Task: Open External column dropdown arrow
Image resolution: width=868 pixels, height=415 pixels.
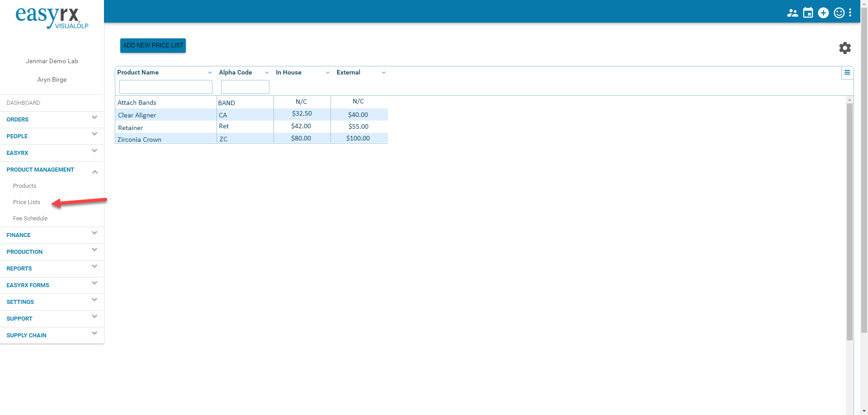Action: pos(384,73)
